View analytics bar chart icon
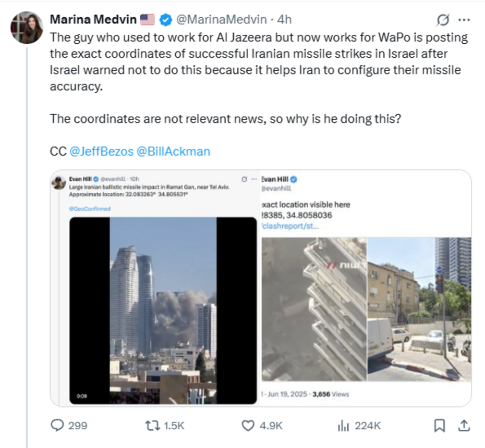The height and width of the screenshot is (448, 485). point(343,426)
